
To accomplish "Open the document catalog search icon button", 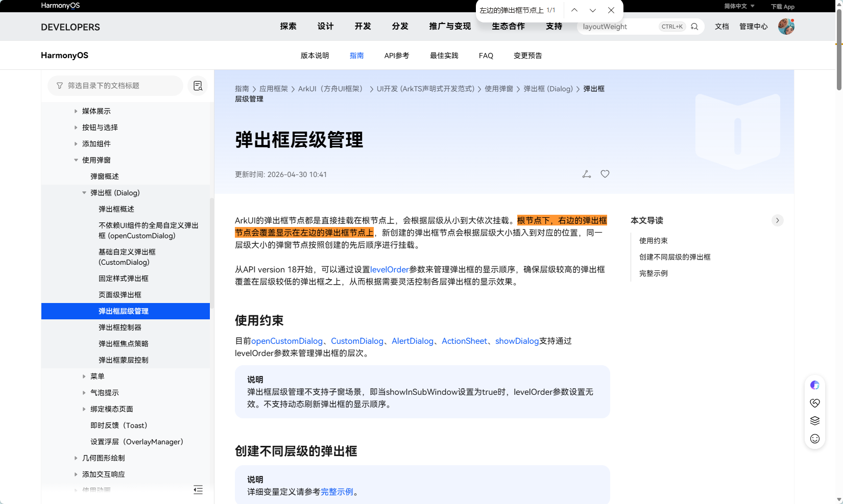I will pos(198,86).
